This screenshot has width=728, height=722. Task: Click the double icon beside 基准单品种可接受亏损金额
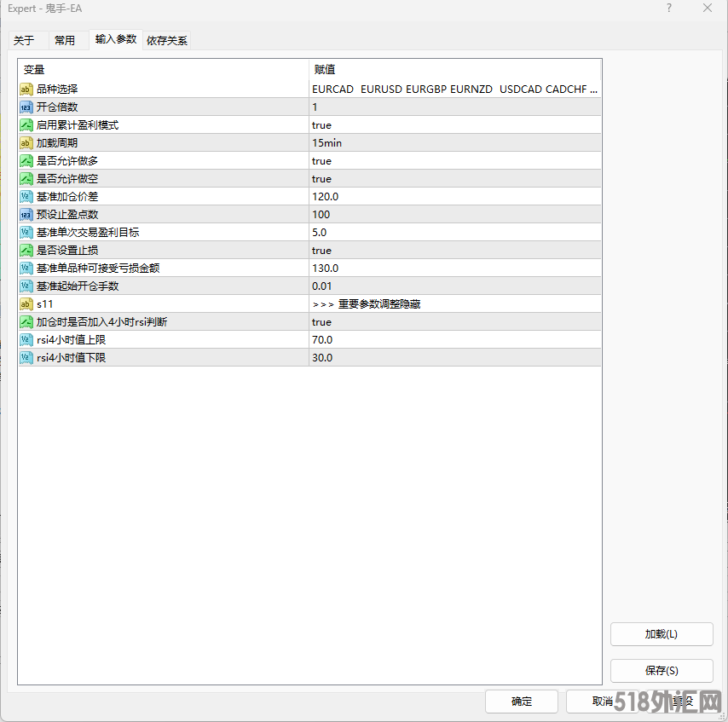26,268
